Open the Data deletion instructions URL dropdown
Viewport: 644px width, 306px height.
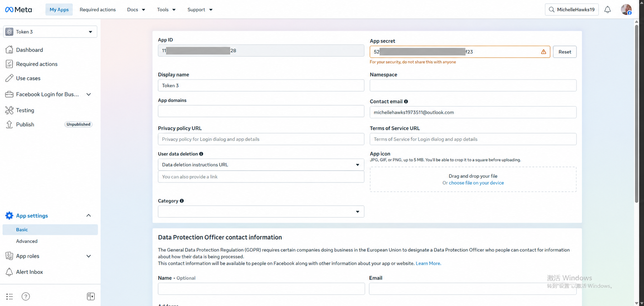[x=261, y=165]
